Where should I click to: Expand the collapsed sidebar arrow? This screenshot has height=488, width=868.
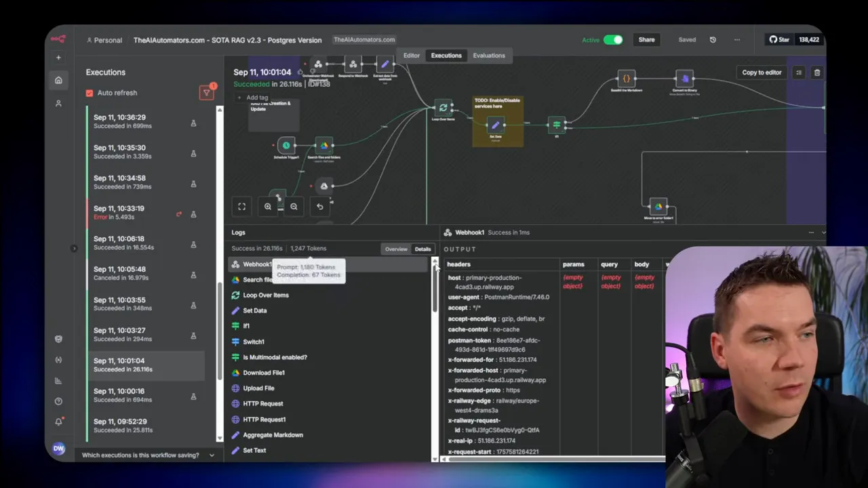74,249
